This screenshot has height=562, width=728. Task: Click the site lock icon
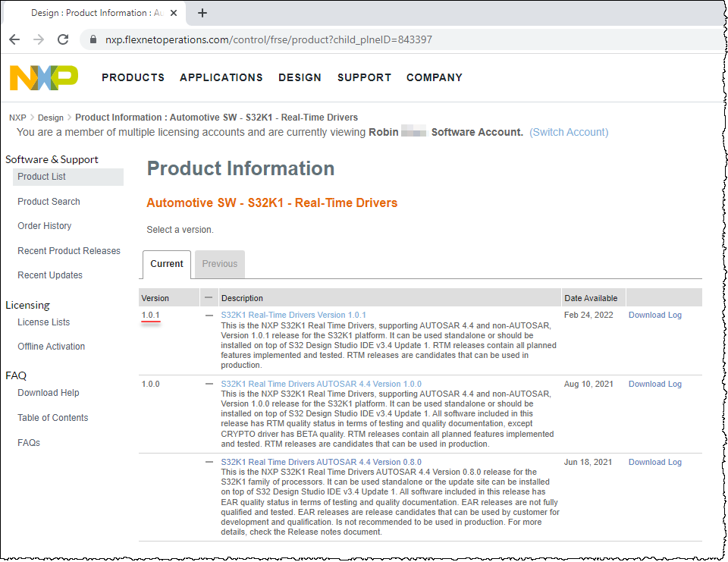[94, 39]
